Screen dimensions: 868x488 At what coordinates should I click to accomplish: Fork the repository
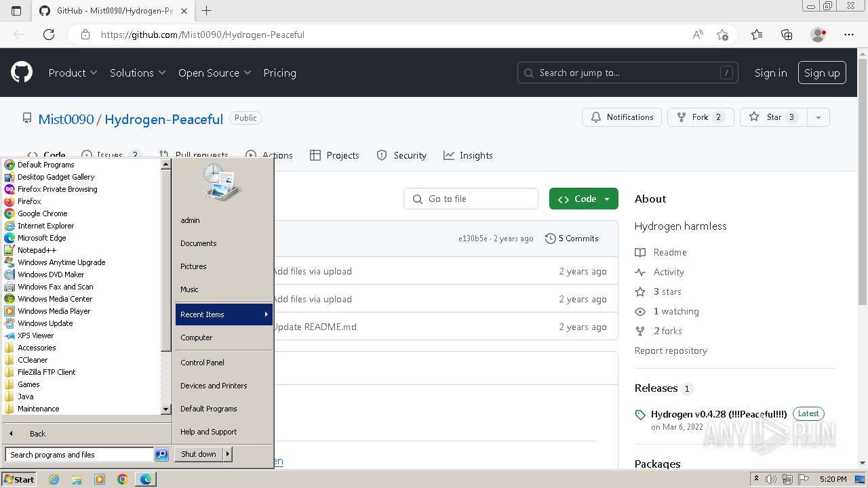point(701,117)
